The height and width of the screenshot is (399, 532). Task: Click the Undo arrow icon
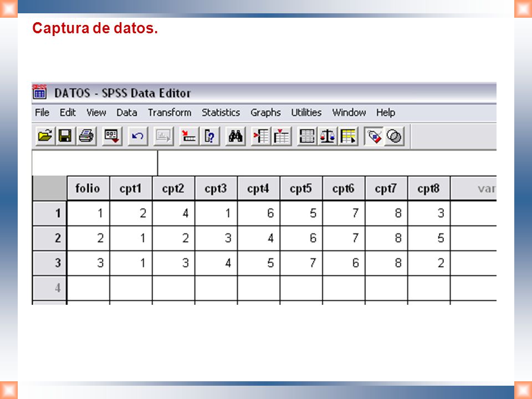click(x=137, y=136)
